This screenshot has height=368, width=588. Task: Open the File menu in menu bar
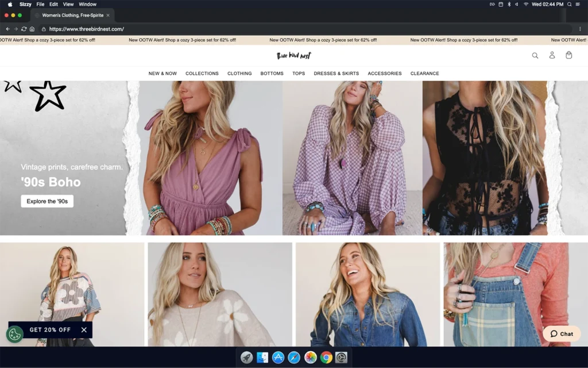pos(40,4)
